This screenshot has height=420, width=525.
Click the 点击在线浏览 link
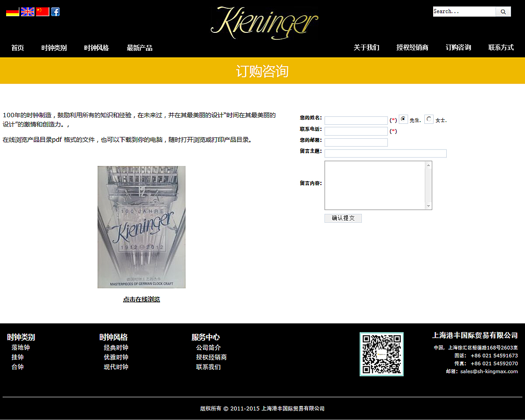click(141, 300)
